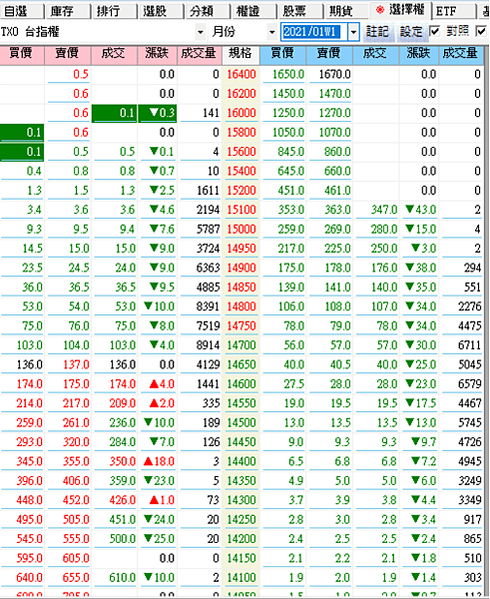Click call ask 137.0 at strike 14650
Screen dimensions: 490x599
(x=76, y=365)
